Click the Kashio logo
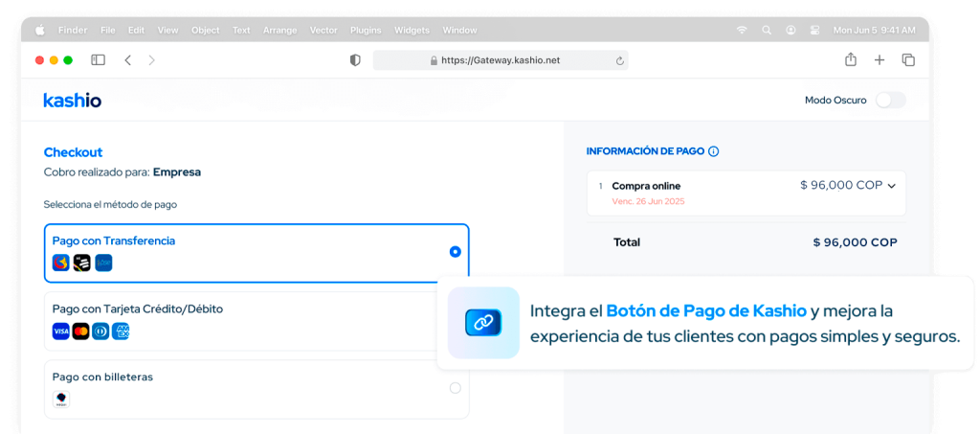 (x=72, y=101)
